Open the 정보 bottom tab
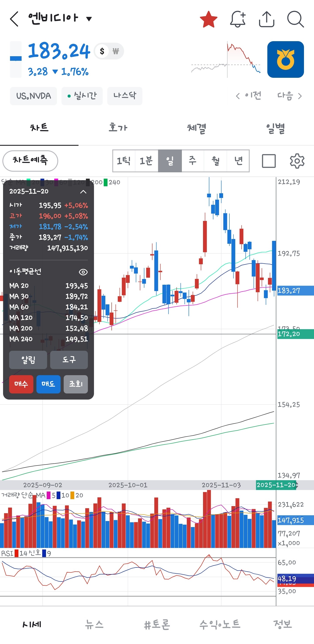 tap(282, 624)
